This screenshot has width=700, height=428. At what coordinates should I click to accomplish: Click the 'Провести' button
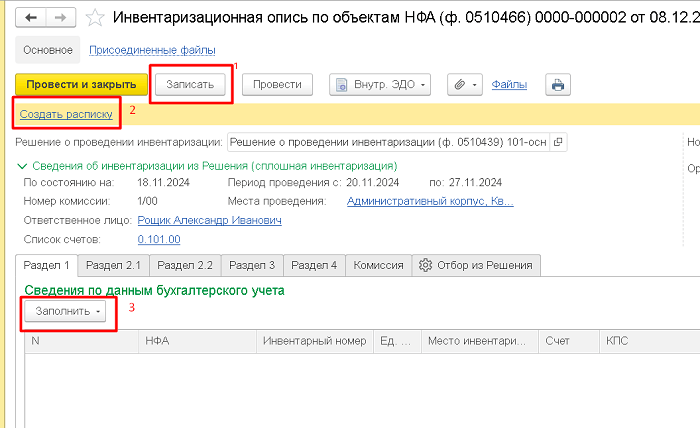[277, 85]
